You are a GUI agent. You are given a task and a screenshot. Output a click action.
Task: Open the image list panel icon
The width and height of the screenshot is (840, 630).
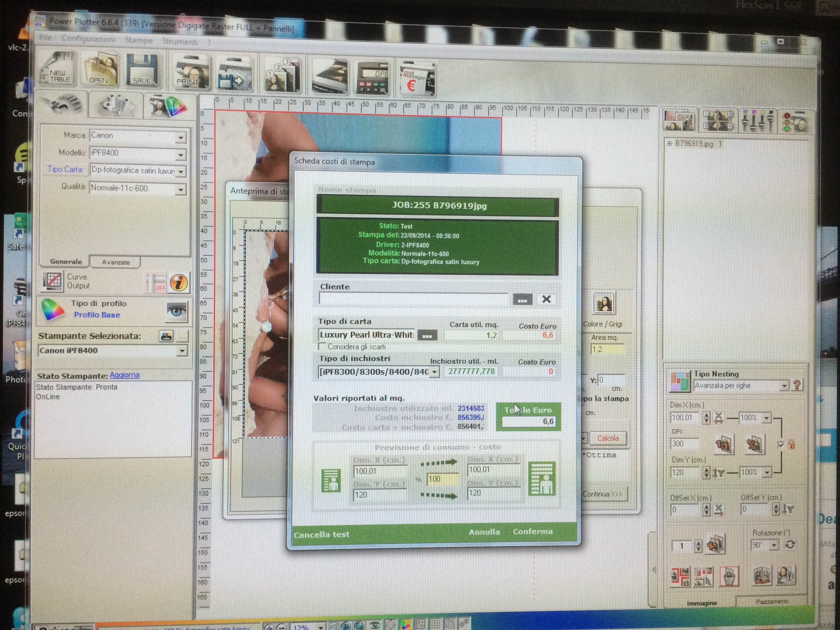tap(679, 120)
